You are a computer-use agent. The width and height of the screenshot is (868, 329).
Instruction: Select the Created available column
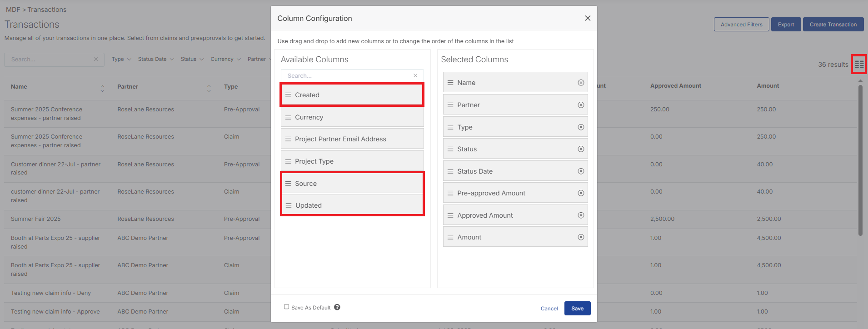pos(352,95)
